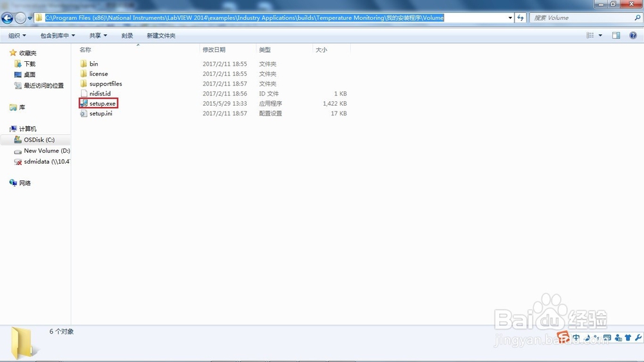Click the Sogou input method S icon
644x362 pixels.
[563, 337]
